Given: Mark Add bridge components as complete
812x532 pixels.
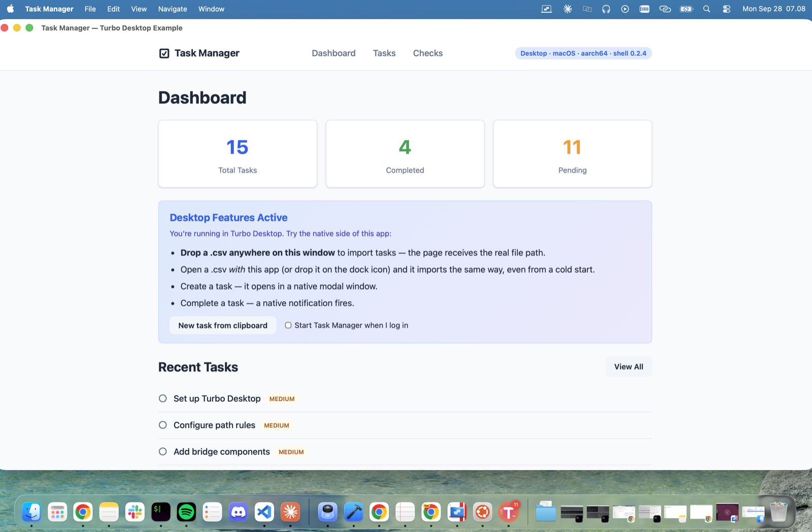Looking at the screenshot, I should 162,451.
